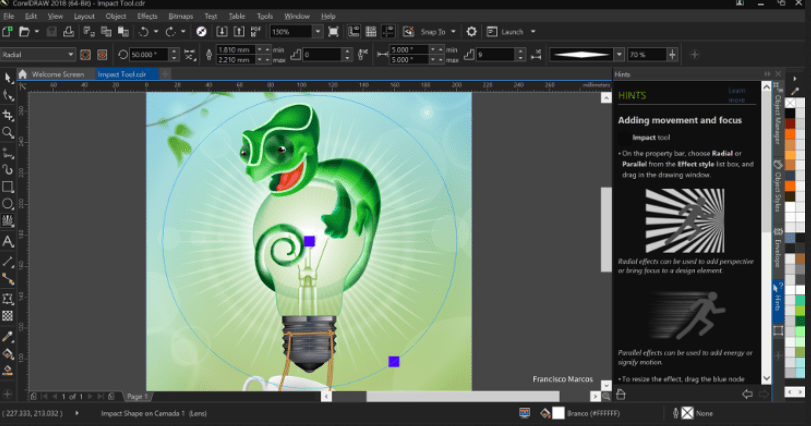This screenshot has height=426, width=811.
Task: Click the Learn more link in Hints
Action: [x=737, y=95]
